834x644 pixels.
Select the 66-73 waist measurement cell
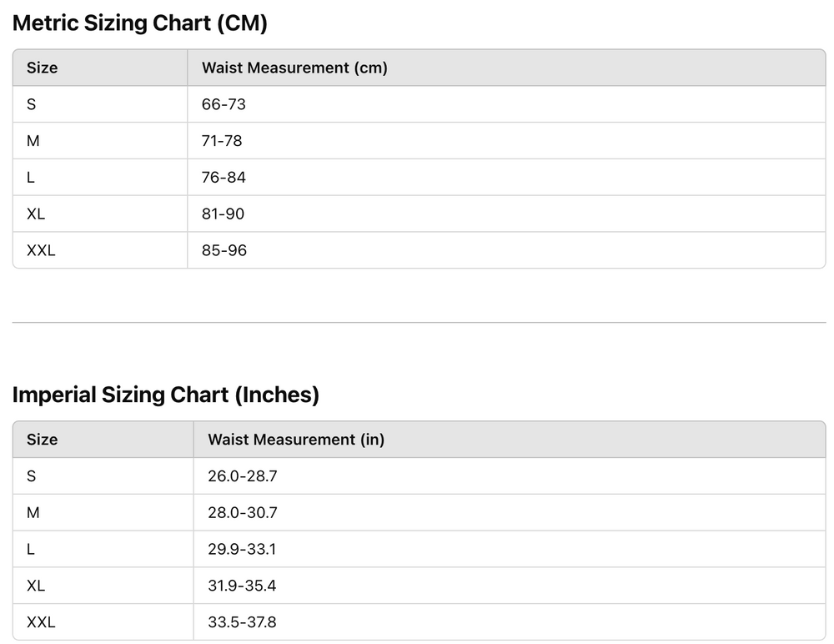(x=224, y=104)
